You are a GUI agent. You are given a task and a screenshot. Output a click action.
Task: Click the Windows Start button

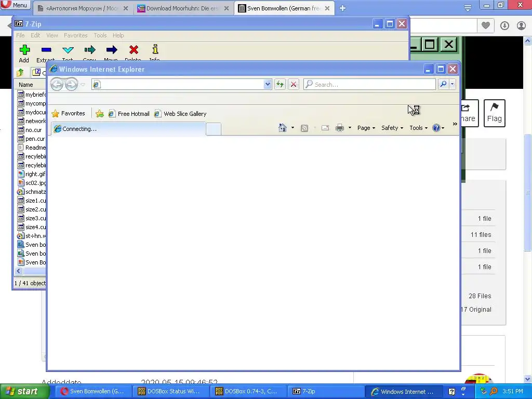point(24,392)
